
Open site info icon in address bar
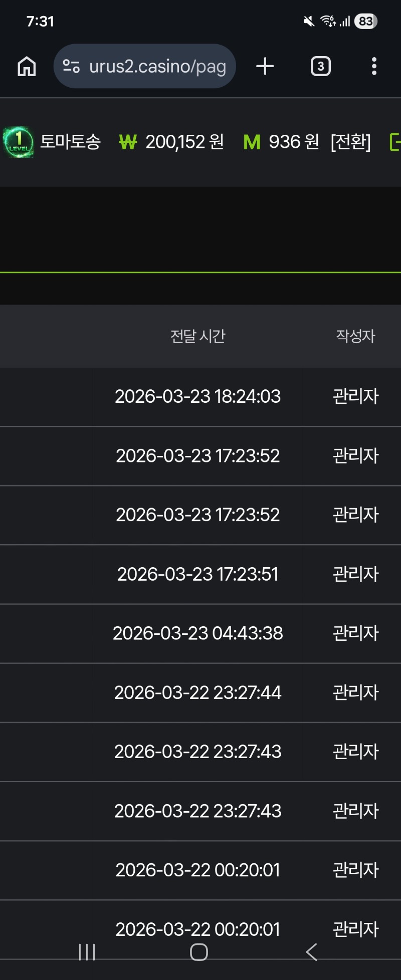coord(71,66)
